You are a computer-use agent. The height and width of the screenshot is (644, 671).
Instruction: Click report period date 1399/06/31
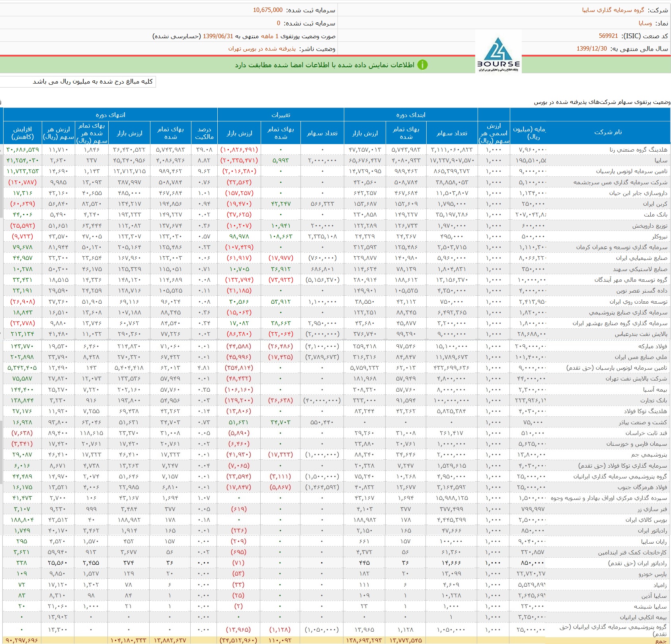pos(218,36)
